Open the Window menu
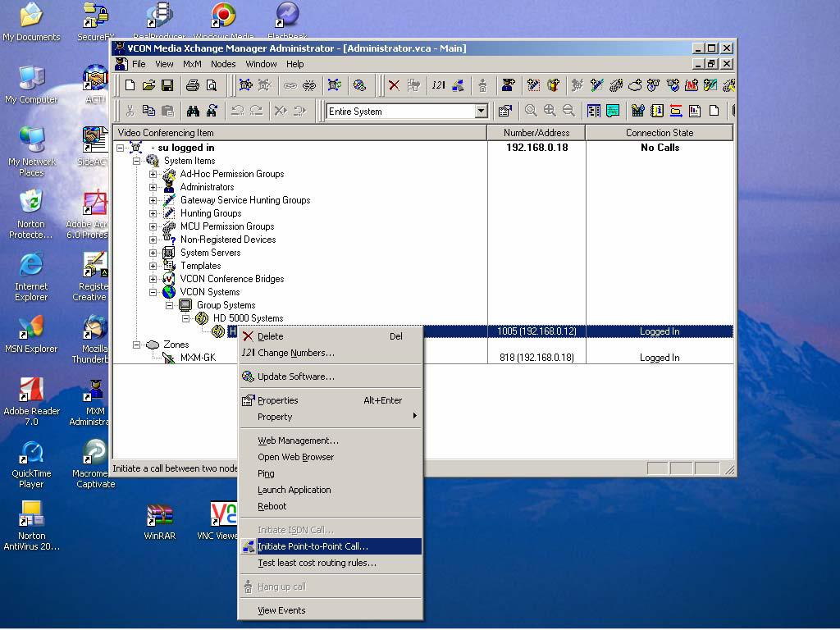The height and width of the screenshot is (630, 840). 261,64
